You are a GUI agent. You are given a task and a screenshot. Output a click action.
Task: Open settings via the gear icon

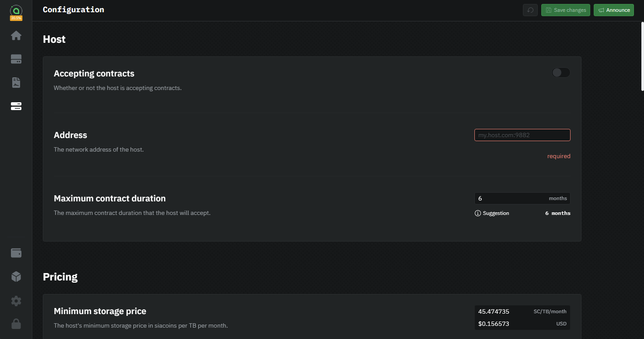click(16, 301)
